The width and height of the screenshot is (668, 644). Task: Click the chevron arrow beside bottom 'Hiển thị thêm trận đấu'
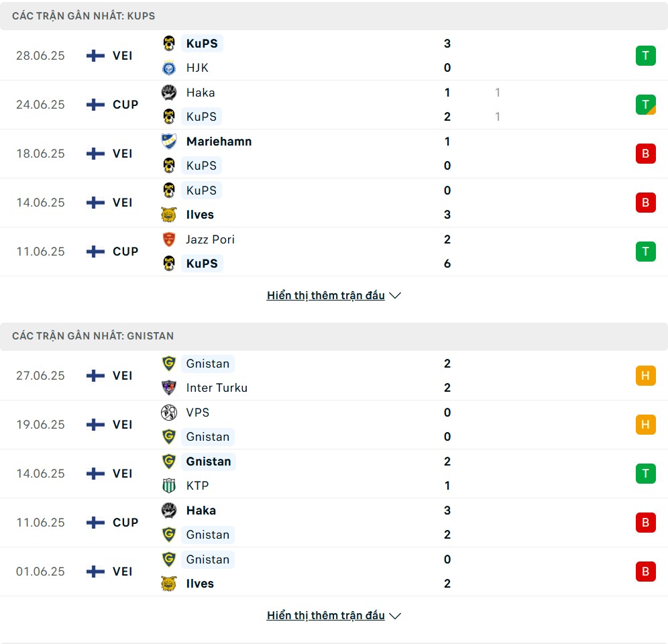pos(395,616)
